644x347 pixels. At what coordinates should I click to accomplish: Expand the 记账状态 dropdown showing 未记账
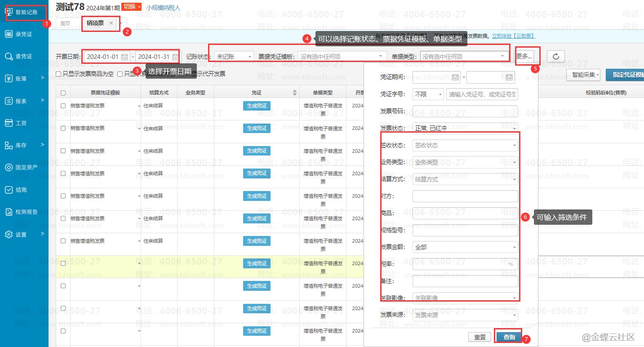coord(234,57)
